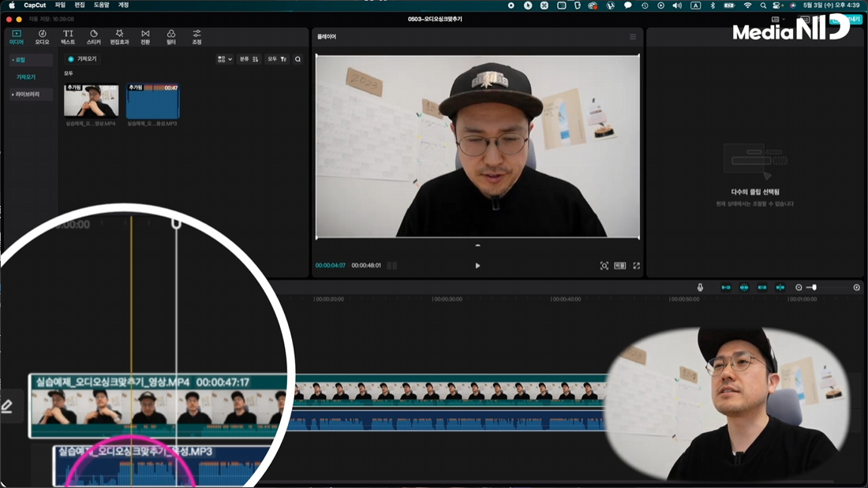
Task: Open Control Center in menu bar
Action: coord(776,5)
